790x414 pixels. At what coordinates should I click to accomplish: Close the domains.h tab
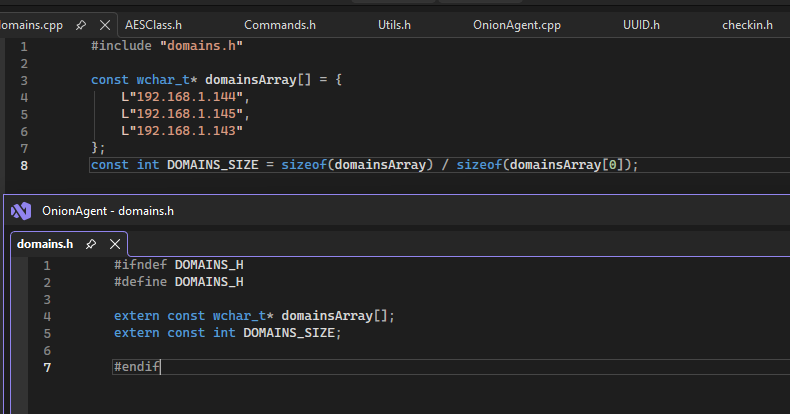[115, 244]
